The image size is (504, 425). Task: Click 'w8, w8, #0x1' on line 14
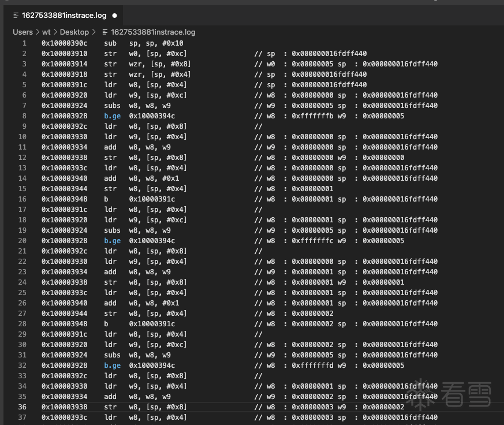(x=154, y=178)
